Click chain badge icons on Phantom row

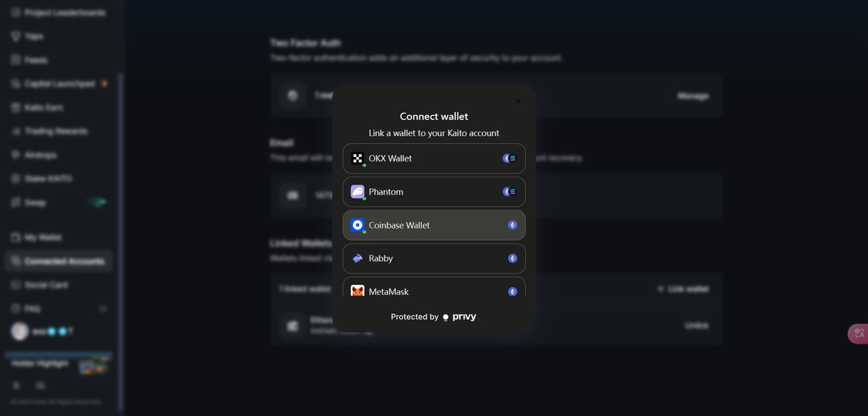pos(510,192)
